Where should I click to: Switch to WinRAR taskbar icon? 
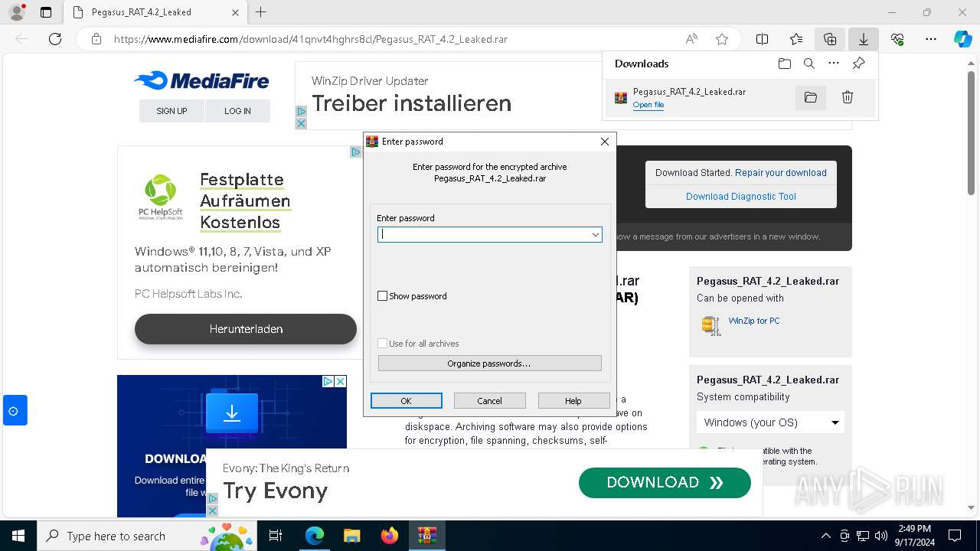coord(426,536)
